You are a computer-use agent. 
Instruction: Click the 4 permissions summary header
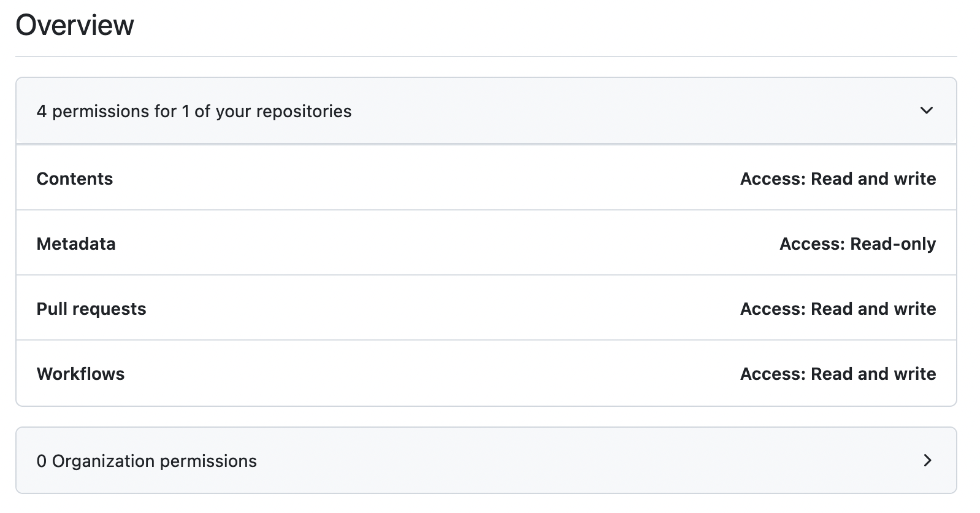pos(194,111)
